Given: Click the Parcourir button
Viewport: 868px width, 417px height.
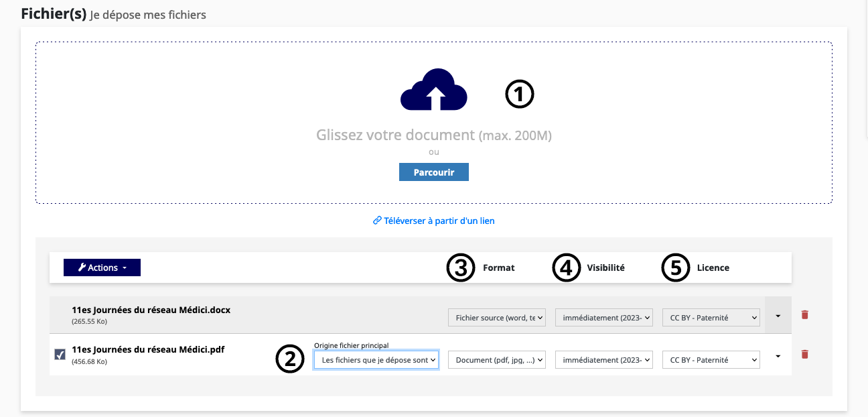Looking at the screenshot, I should (434, 172).
